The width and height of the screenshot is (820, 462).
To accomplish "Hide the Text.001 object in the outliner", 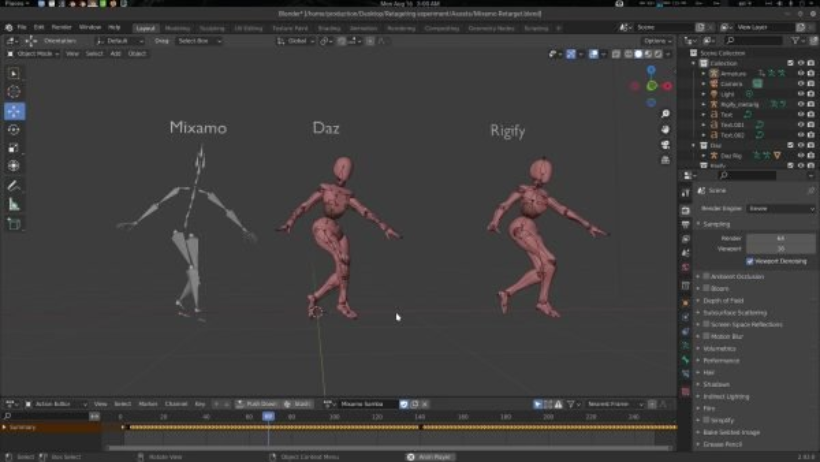I will point(801,125).
